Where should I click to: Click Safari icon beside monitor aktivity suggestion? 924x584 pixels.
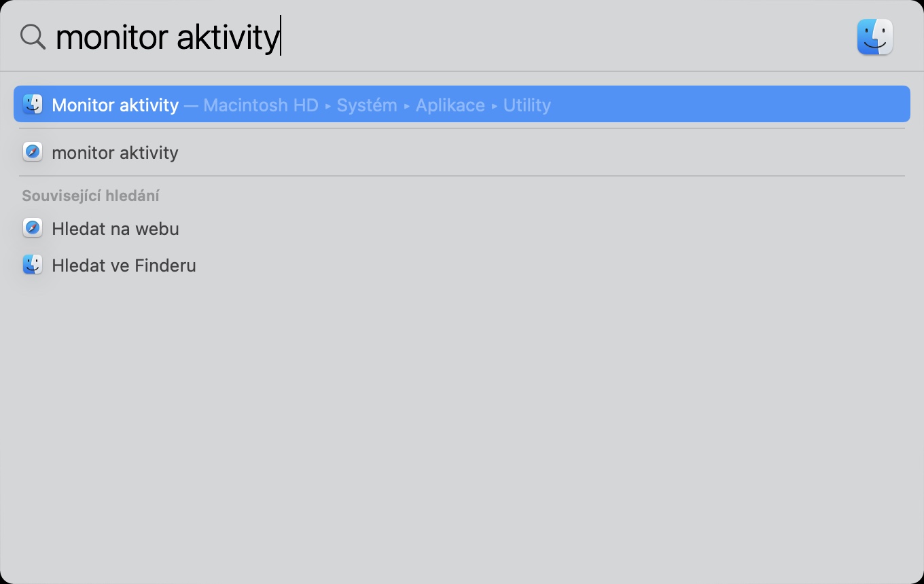(x=33, y=152)
